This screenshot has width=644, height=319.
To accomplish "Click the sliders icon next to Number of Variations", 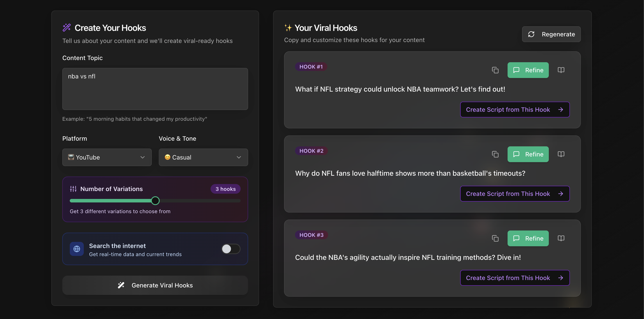I will (x=73, y=189).
